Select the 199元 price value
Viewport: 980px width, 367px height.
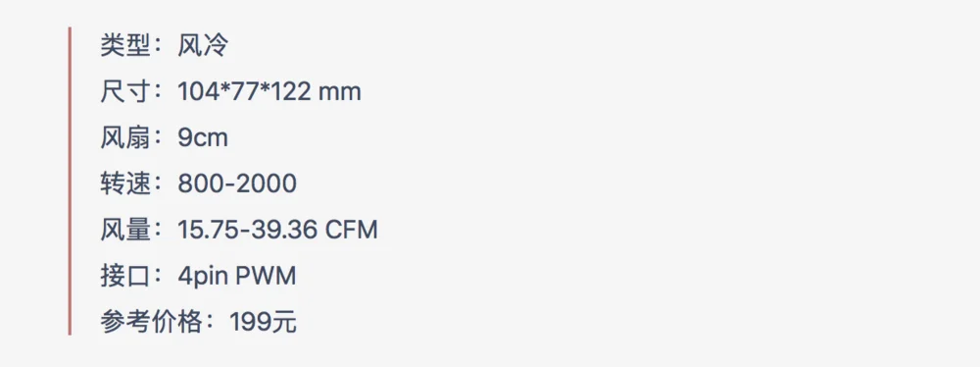click(263, 323)
